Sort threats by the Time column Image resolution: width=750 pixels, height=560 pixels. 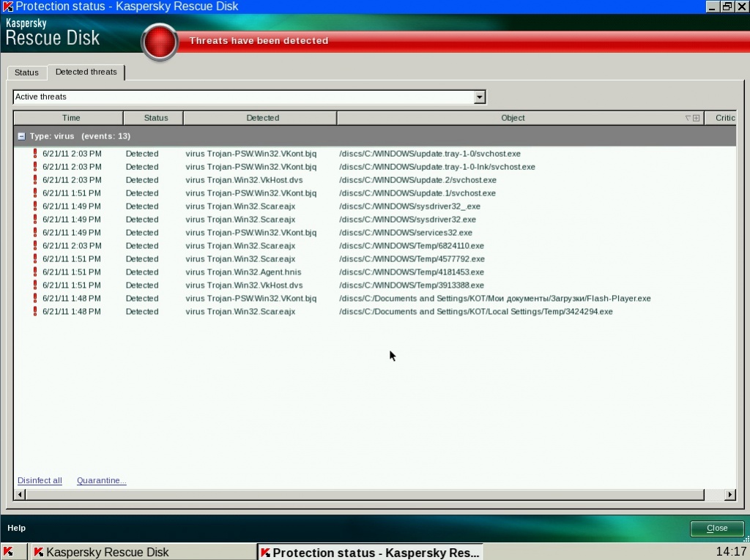pos(71,118)
